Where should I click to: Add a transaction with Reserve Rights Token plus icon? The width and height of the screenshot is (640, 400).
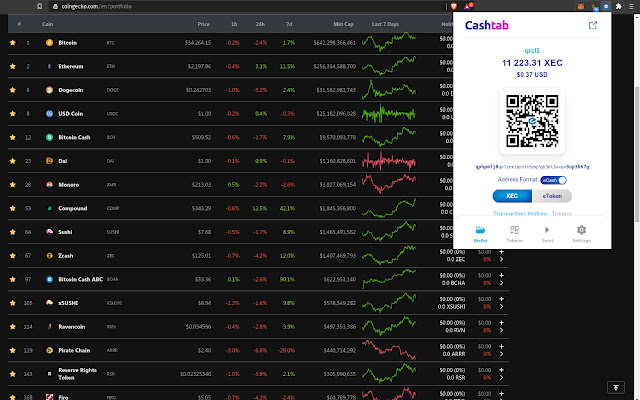(x=501, y=370)
